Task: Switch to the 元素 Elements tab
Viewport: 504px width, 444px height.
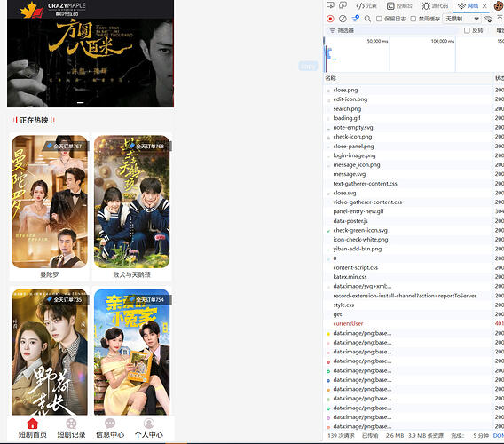Action: point(366,6)
